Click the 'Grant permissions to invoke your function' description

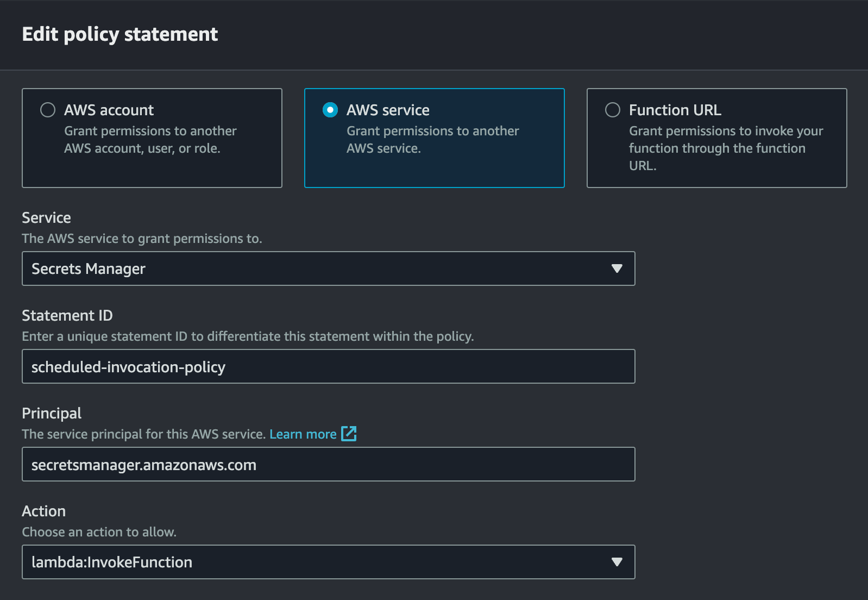[x=726, y=148]
